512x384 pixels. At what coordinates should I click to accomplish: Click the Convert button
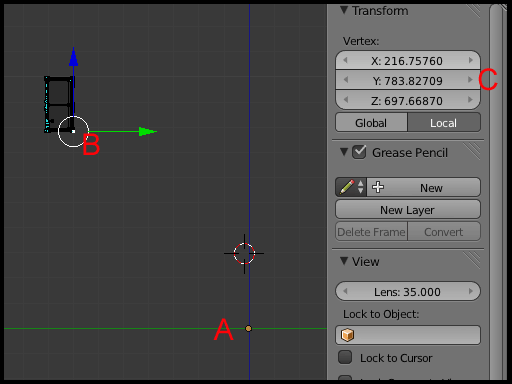(444, 232)
